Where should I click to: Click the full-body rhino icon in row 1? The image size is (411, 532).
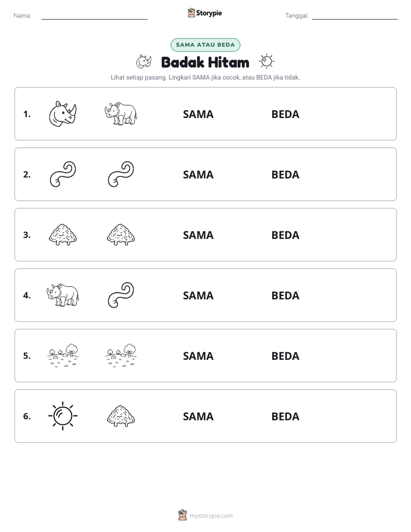point(121,113)
